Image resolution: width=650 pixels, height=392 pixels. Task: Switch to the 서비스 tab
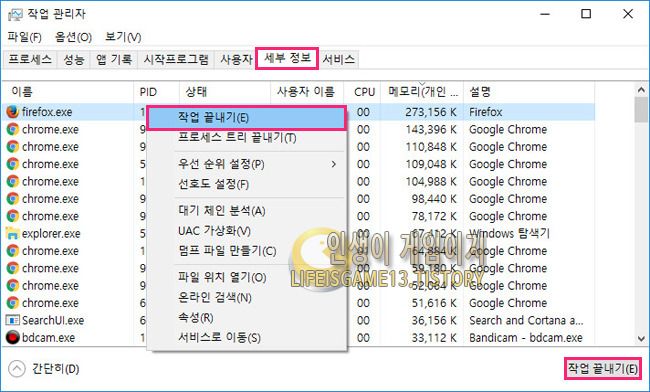coord(338,60)
